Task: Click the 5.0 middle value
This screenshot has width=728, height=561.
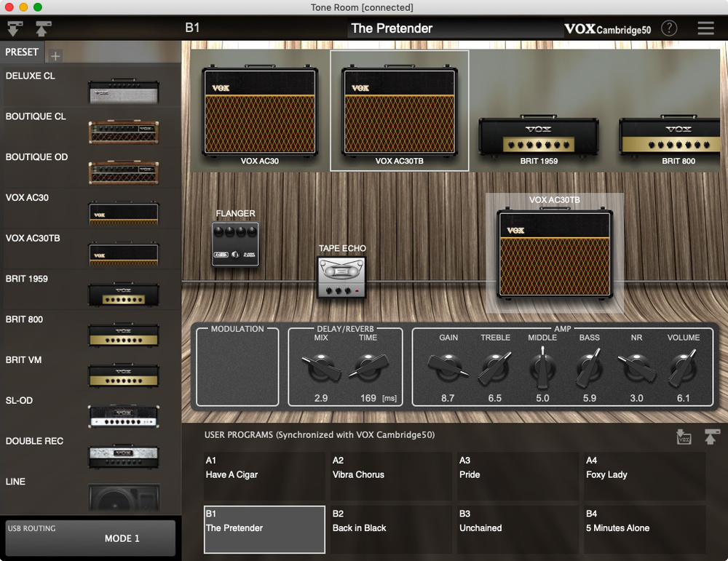Action: 542,398
